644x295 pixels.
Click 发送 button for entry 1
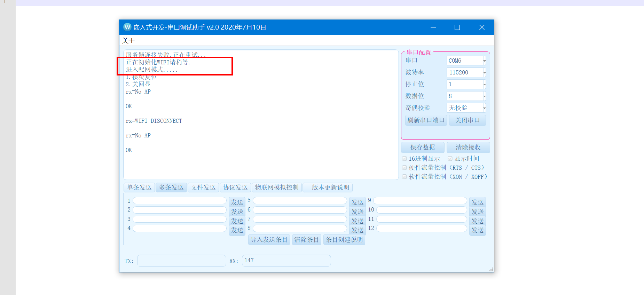[237, 202]
